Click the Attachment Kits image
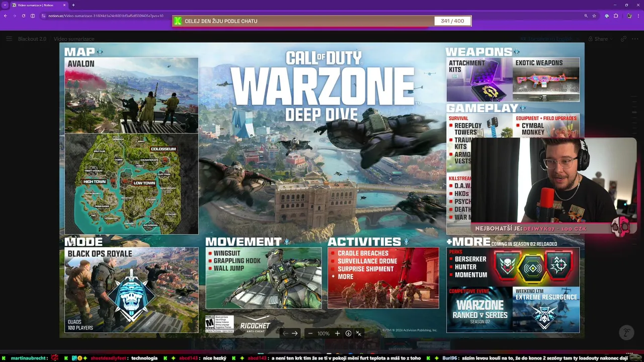 click(479, 79)
